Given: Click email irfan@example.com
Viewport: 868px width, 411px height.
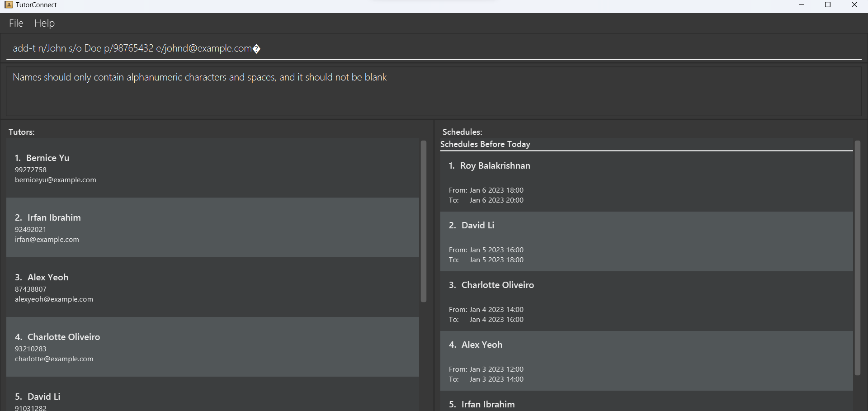Looking at the screenshot, I should (x=47, y=240).
